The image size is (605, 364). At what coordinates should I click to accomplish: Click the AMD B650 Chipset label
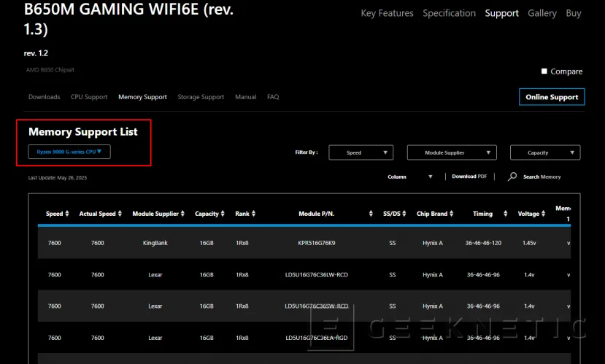coord(50,70)
